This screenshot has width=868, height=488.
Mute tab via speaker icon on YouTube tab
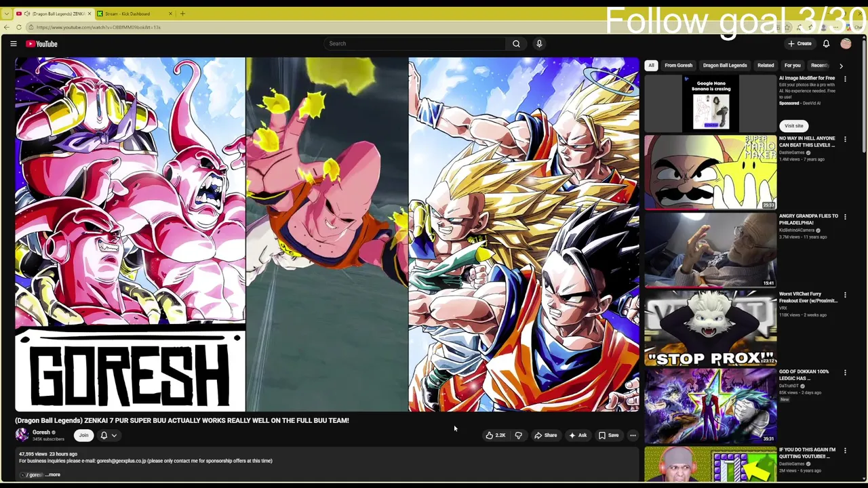tap(26, 14)
